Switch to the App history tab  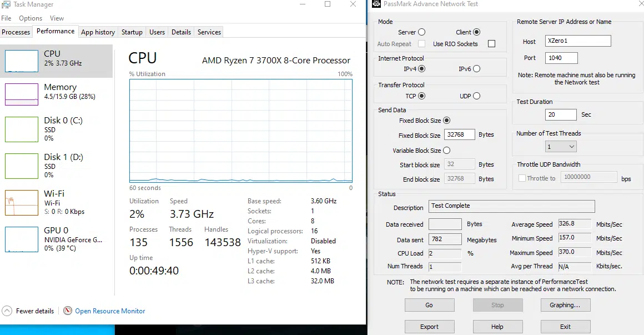click(x=98, y=32)
